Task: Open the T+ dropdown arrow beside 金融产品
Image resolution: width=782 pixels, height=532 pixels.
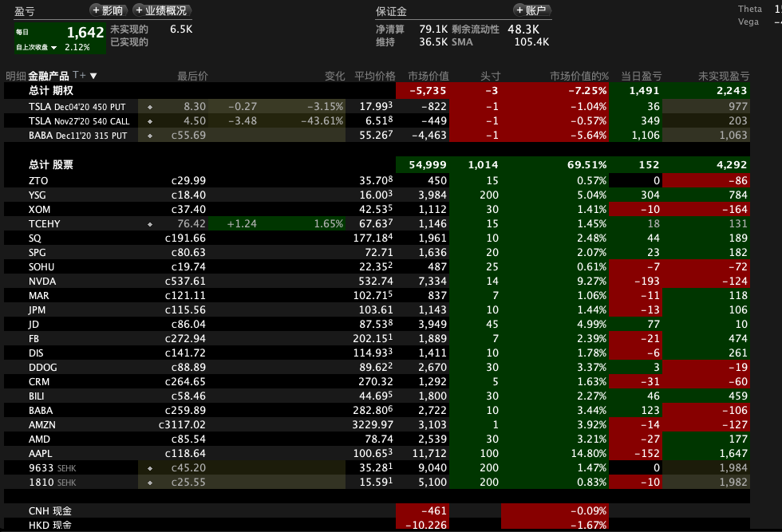Action: 93,76
